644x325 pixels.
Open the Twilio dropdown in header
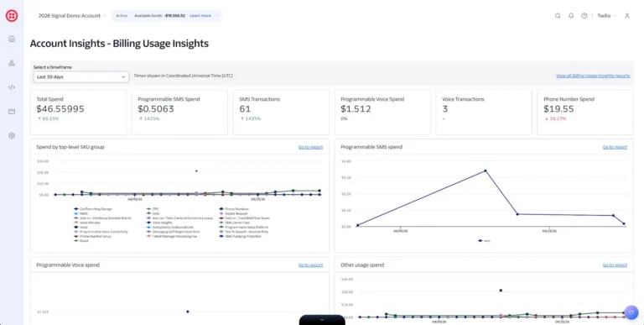click(606, 16)
